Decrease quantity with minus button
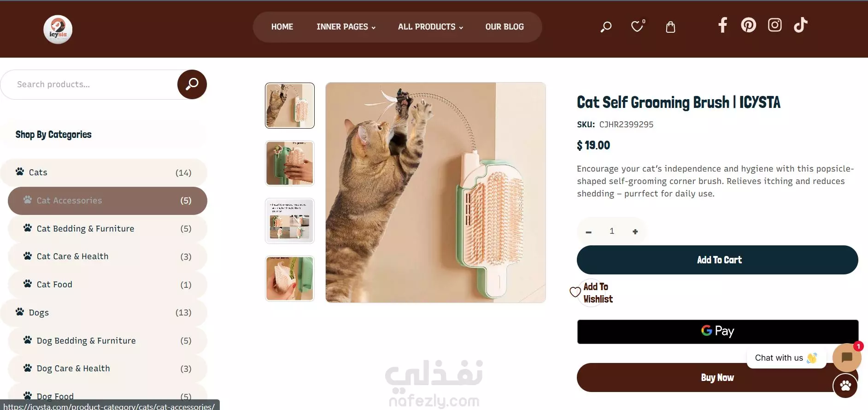The width and height of the screenshot is (868, 410). coord(588,232)
